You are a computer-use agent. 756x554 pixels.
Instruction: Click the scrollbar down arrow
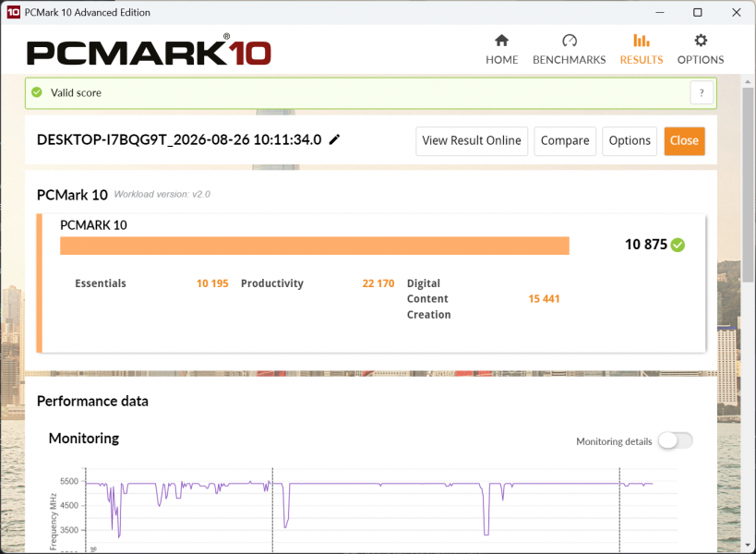[748, 546]
